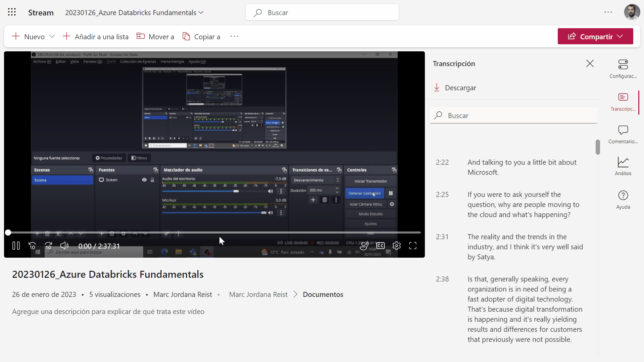Screen dimensions: 644x362
Task: Click the transcript panel scrollbar
Action: [598, 147]
